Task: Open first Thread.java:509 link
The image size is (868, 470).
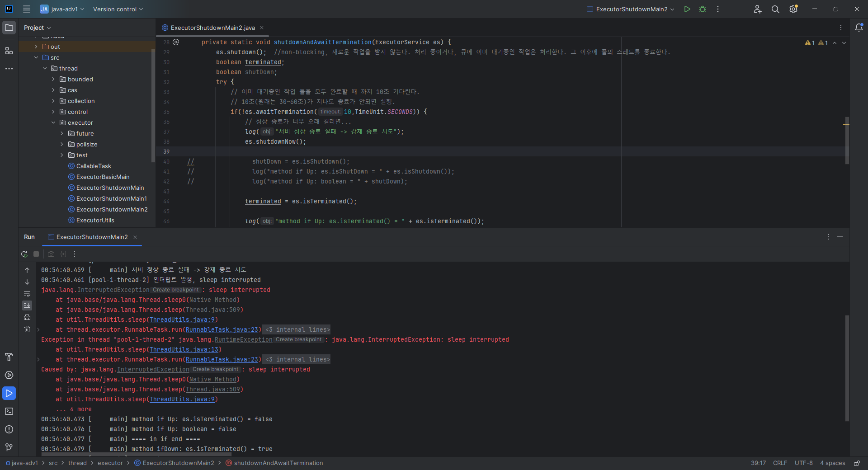Action: 213,310
